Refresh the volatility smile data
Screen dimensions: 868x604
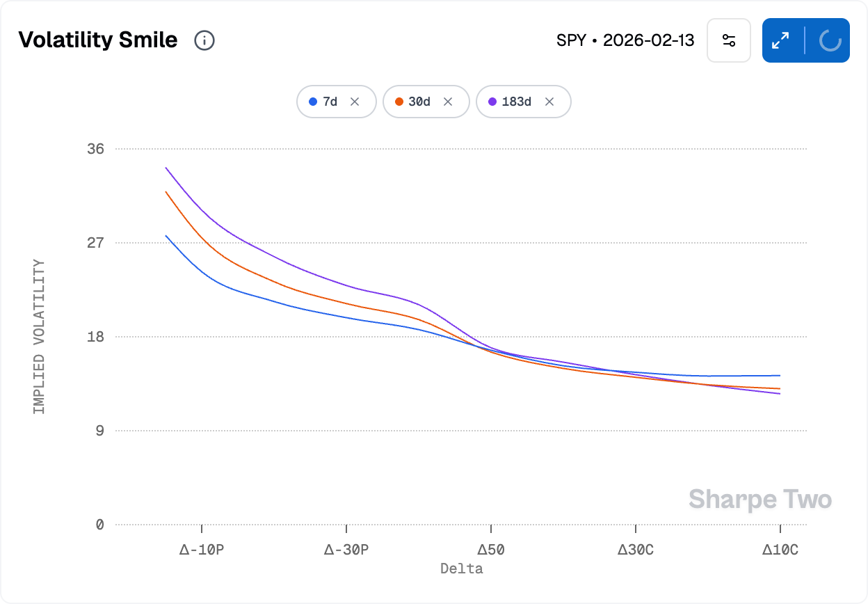click(x=830, y=40)
